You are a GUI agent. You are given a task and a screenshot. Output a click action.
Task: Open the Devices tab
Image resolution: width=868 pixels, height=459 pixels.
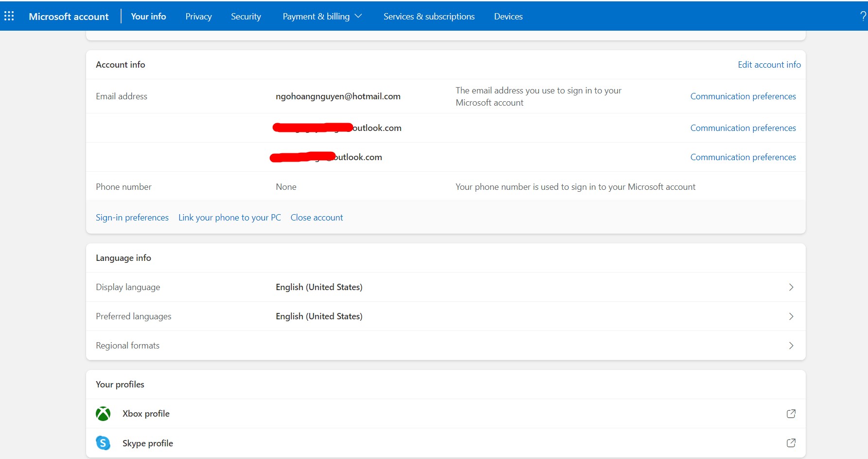[508, 16]
